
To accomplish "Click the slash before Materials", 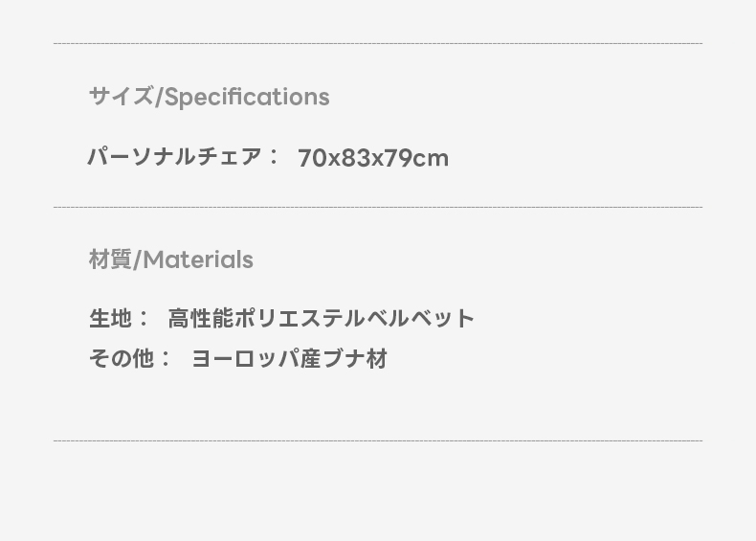I will (x=137, y=259).
